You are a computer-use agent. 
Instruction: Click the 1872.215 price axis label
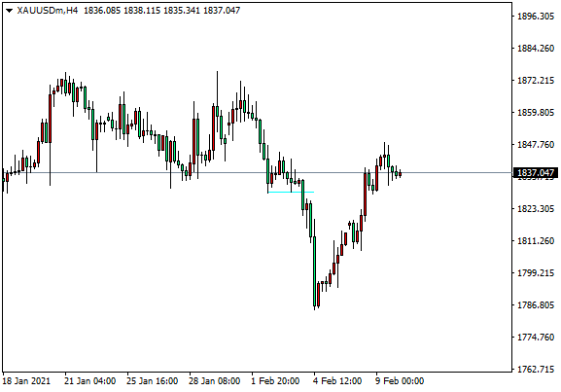[536, 81]
